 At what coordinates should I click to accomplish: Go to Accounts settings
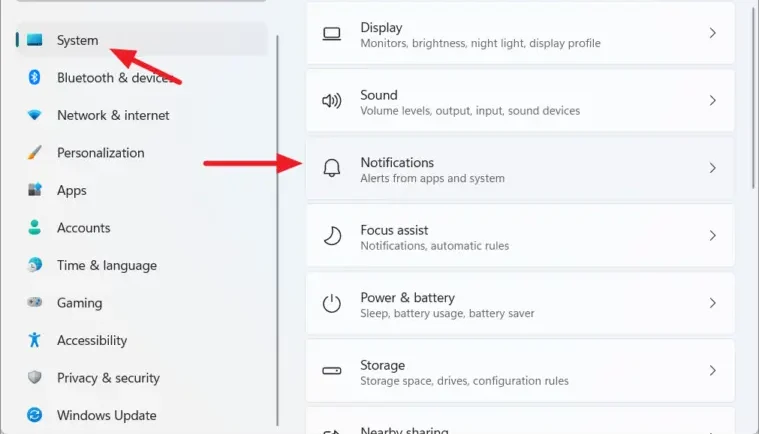click(83, 228)
